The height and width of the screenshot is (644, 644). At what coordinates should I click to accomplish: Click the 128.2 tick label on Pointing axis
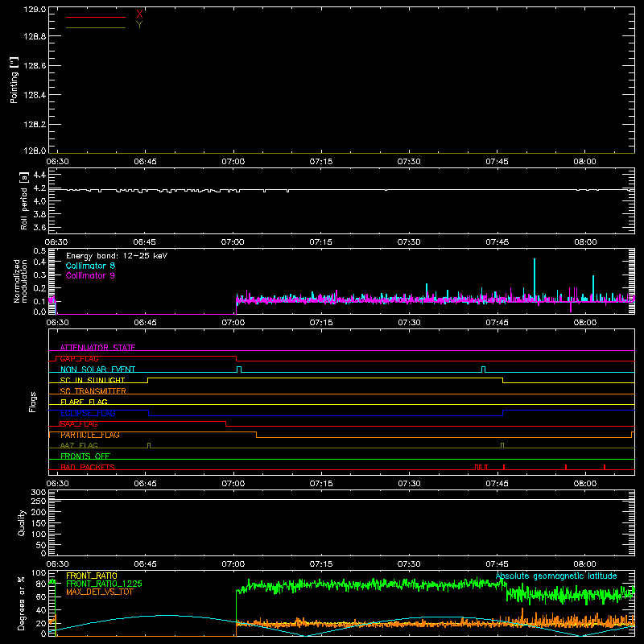pyautogui.click(x=35, y=125)
